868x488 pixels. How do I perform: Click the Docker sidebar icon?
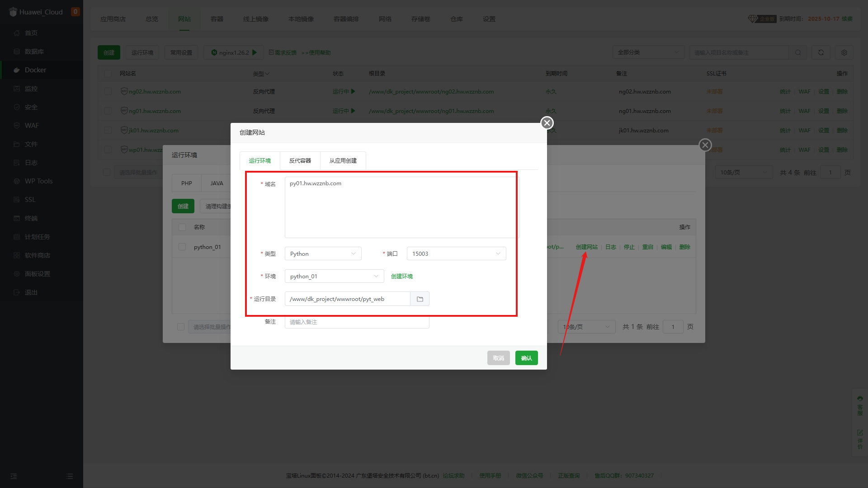click(17, 70)
